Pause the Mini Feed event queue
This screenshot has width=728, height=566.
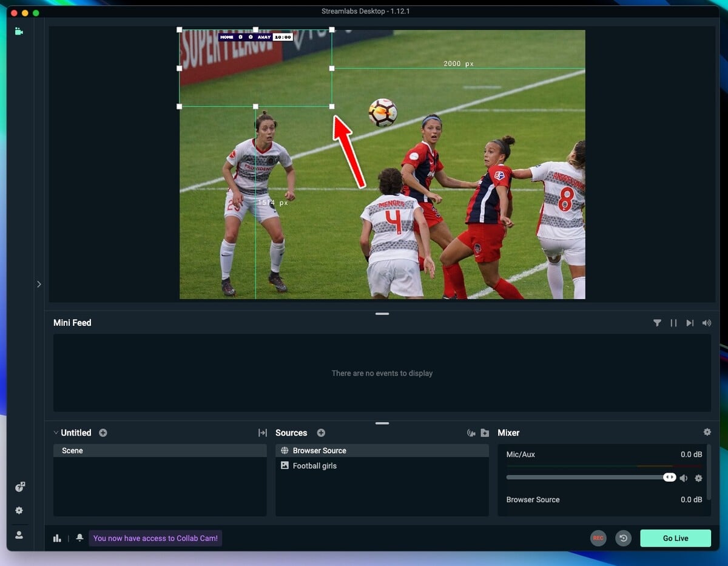[x=673, y=323]
